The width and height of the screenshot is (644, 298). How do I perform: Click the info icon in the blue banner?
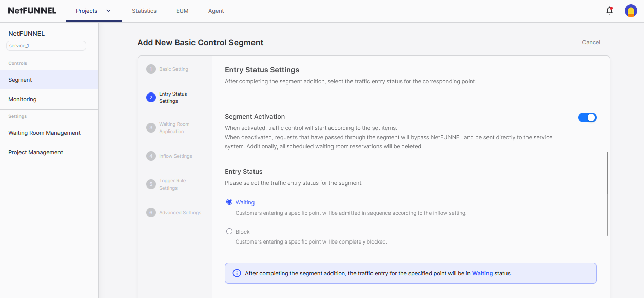tap(237, 273)
